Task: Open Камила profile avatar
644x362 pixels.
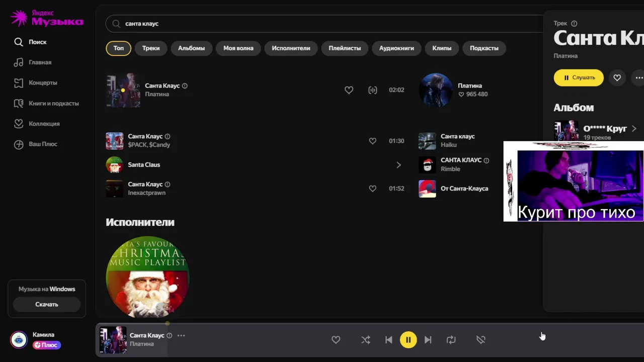Action: pos(19,340)
